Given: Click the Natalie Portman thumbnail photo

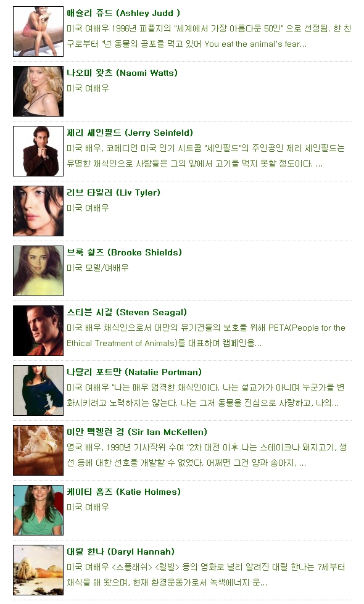Looking at the screenshot, I should point(38,391).
